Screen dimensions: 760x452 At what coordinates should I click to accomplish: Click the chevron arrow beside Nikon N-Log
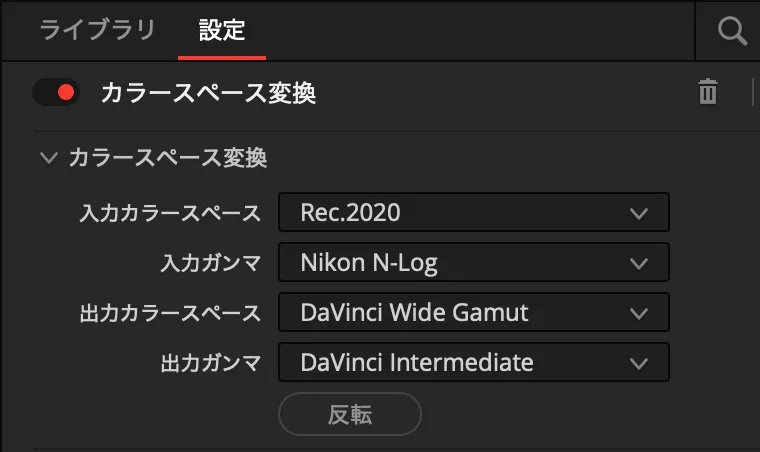[640, 263]
